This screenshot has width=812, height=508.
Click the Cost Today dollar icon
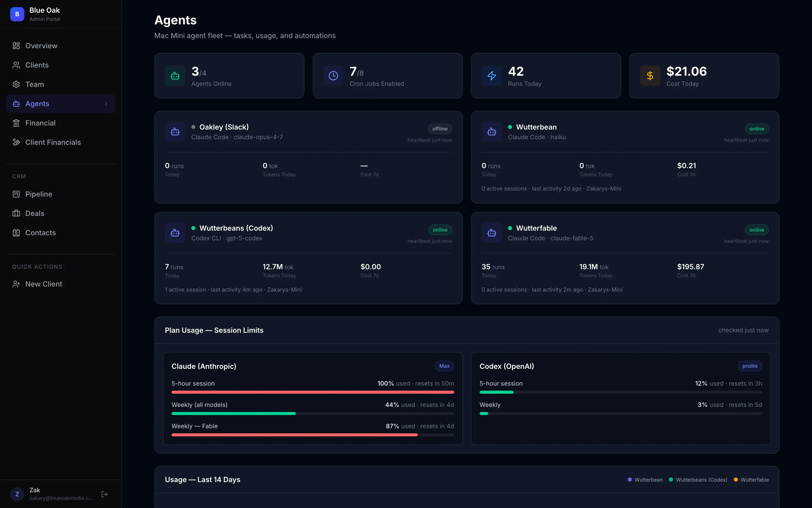(x=650, y=76)
